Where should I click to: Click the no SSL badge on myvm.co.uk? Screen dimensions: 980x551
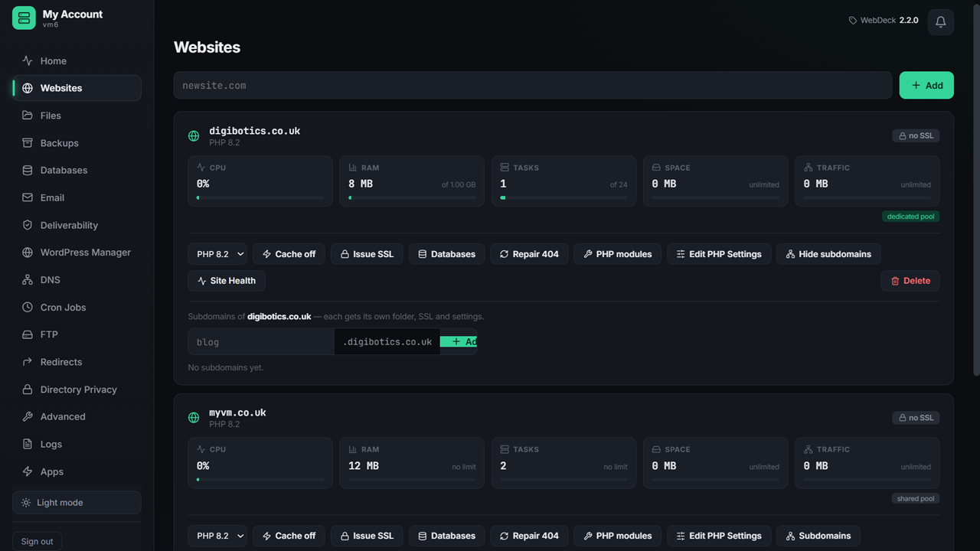[916, 418]
